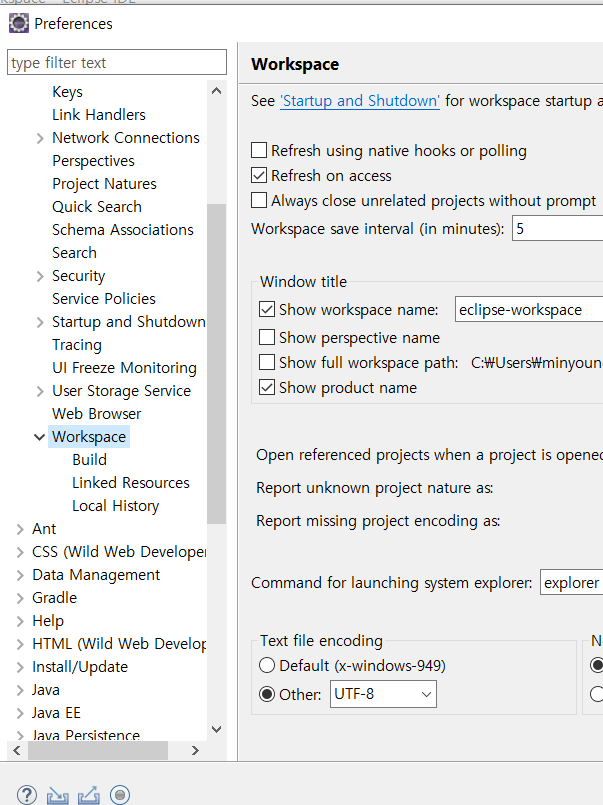
Task: Open Linked Resources under Workspace
Action: [x=130, y=483]
